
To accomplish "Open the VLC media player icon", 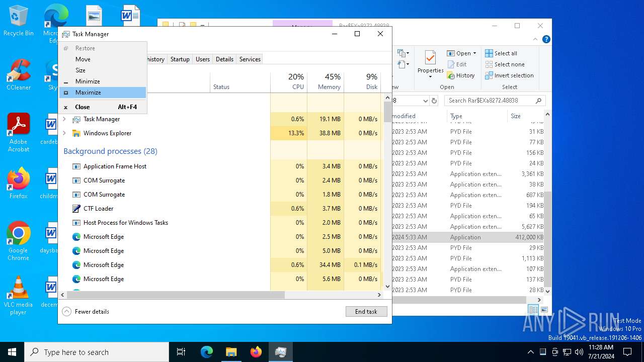I will (19, 296).
